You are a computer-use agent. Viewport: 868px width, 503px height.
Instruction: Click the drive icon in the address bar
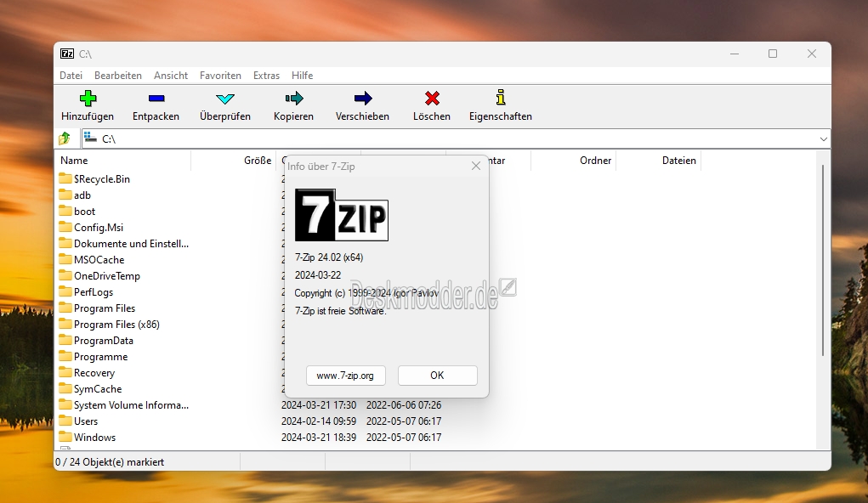coord(91,138)
